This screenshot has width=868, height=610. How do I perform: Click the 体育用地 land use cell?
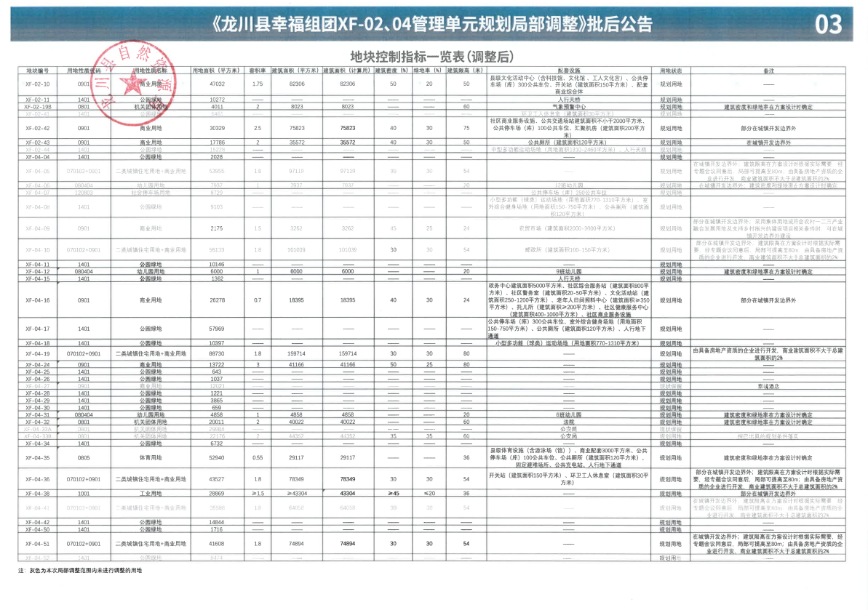click(x=151, y=458)
